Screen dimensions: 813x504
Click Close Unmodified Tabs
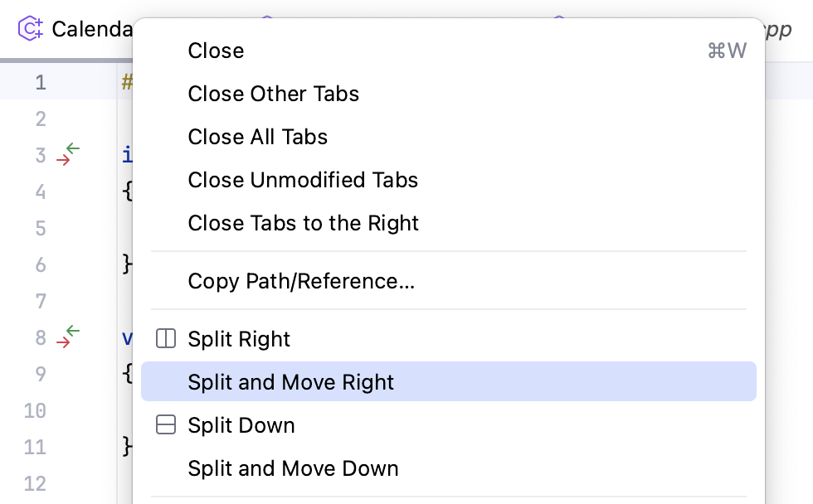pyautogui.click(x=303, y=180)
